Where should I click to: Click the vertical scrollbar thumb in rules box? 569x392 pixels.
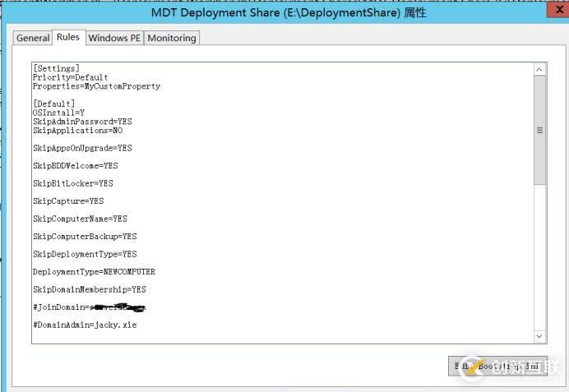[539, 130]
